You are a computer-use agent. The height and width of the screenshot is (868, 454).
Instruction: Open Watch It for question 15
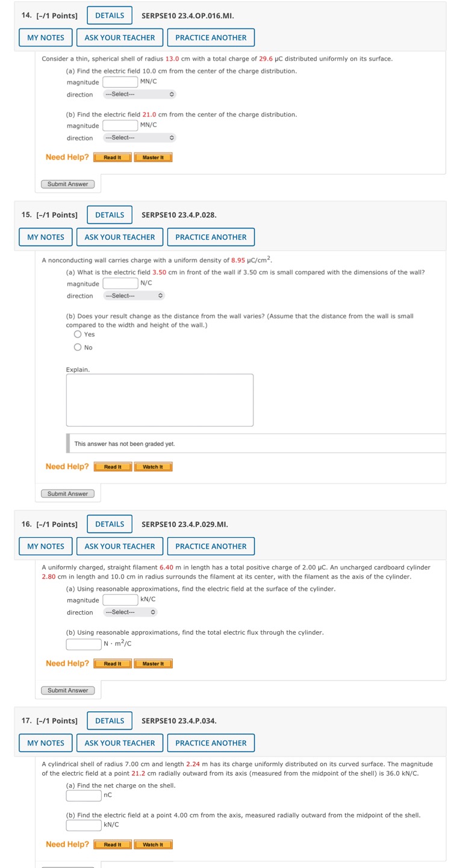[x=153, y=467]
